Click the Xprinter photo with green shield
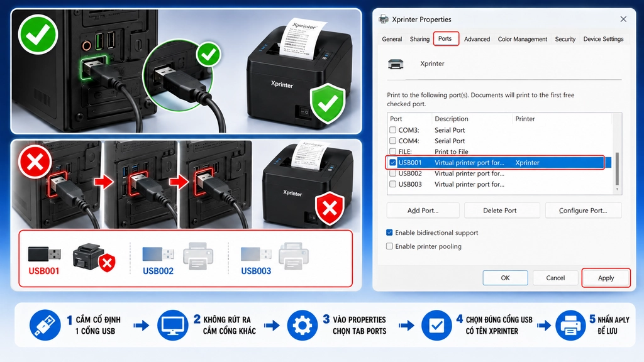Viewport: 644px width, 362px height. point(300,73)
